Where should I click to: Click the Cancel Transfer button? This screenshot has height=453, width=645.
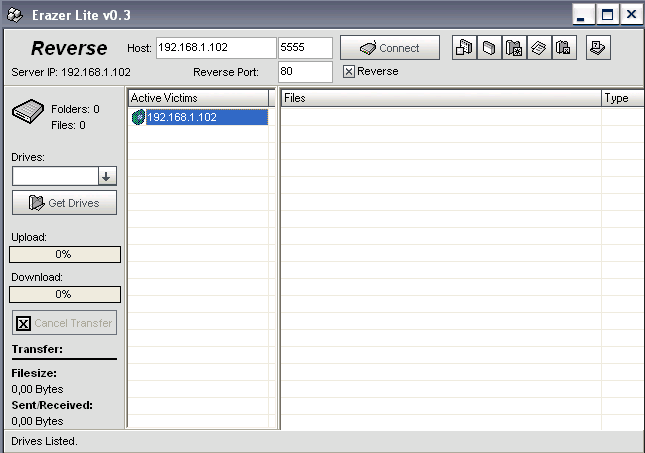(65, 323)
